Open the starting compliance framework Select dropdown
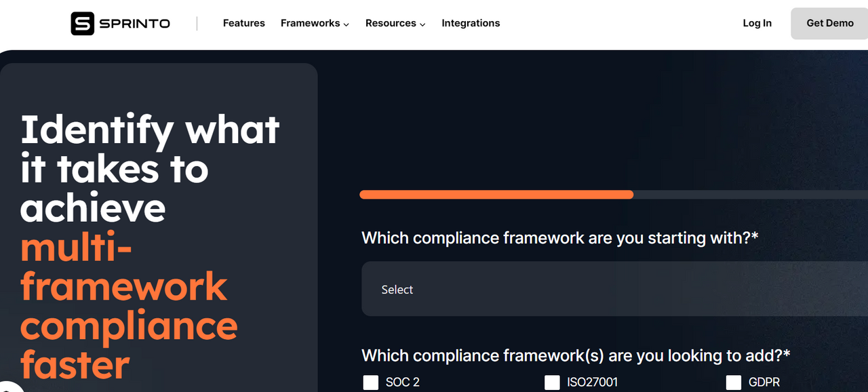 click(614, 289)
